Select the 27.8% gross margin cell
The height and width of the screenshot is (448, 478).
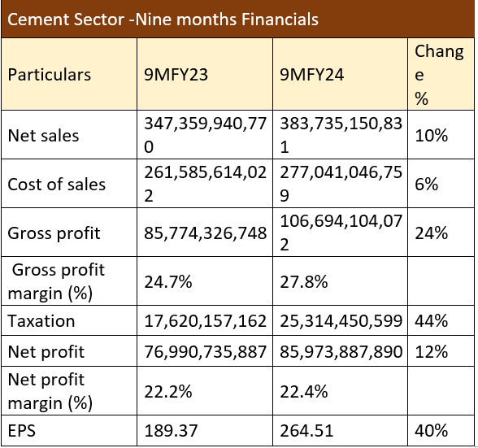(x=340, y=281)
